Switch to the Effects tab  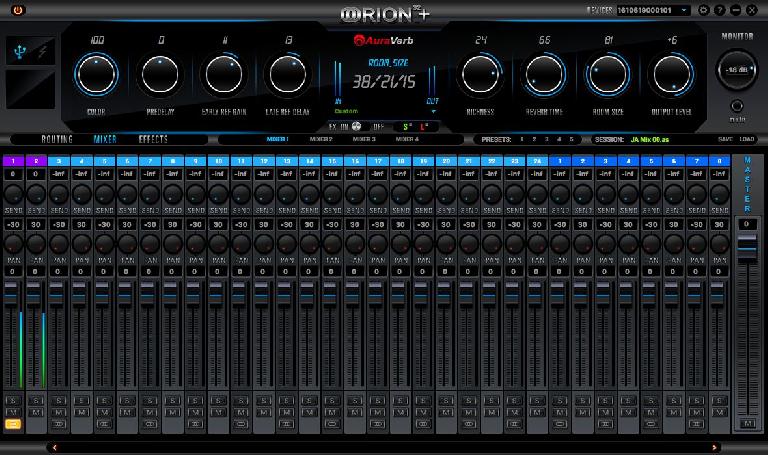click(x=153, y=139)
